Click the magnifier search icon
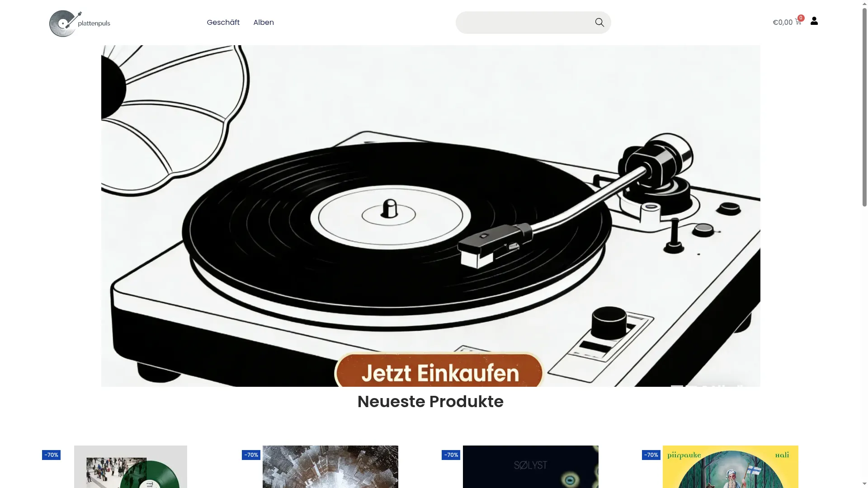Screen dimensions: 868x488 [x=599, y=23]
